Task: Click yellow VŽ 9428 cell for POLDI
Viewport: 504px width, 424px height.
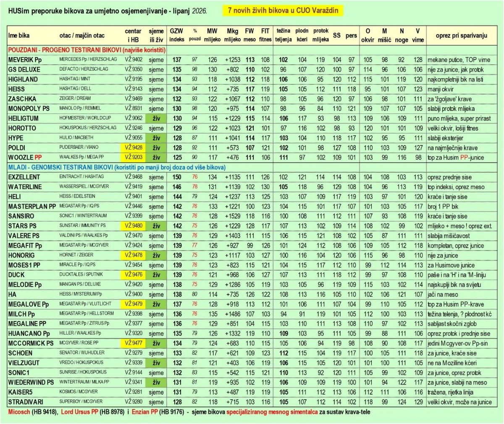Action: (x=133, y=148)
